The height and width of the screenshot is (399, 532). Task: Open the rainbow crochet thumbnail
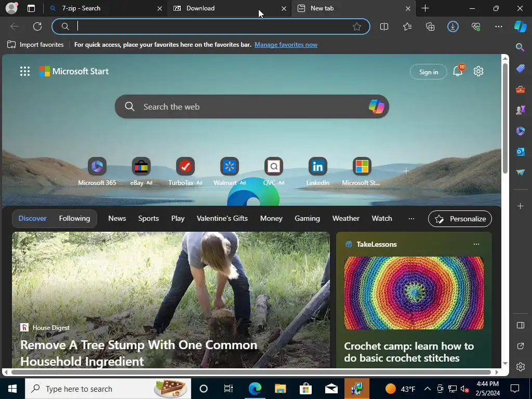(414, 293)
